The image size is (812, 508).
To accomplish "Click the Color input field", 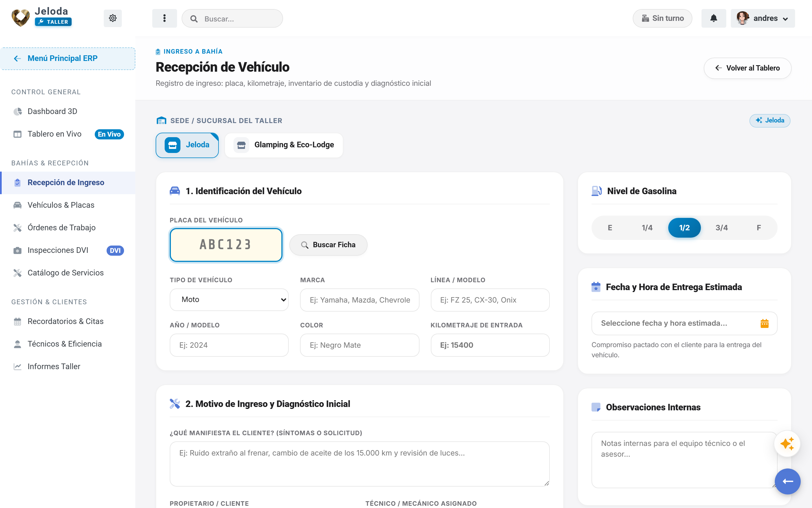I will click(359, 345).
